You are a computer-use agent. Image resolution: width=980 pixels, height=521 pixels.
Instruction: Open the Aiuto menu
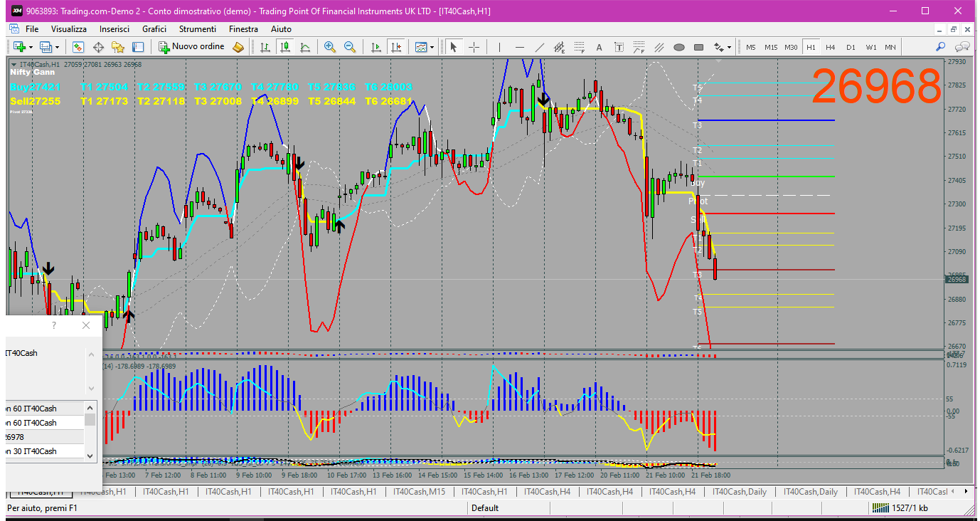point(281,29)
